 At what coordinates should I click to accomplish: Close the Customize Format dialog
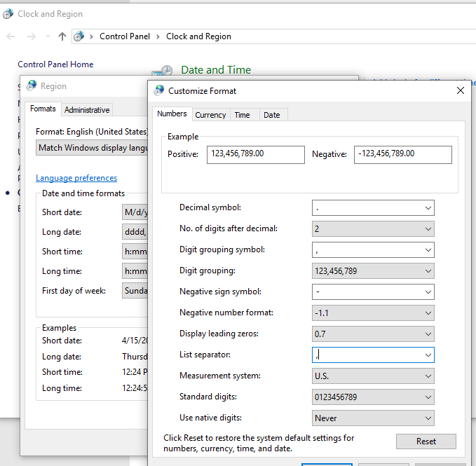pos(461,90)
